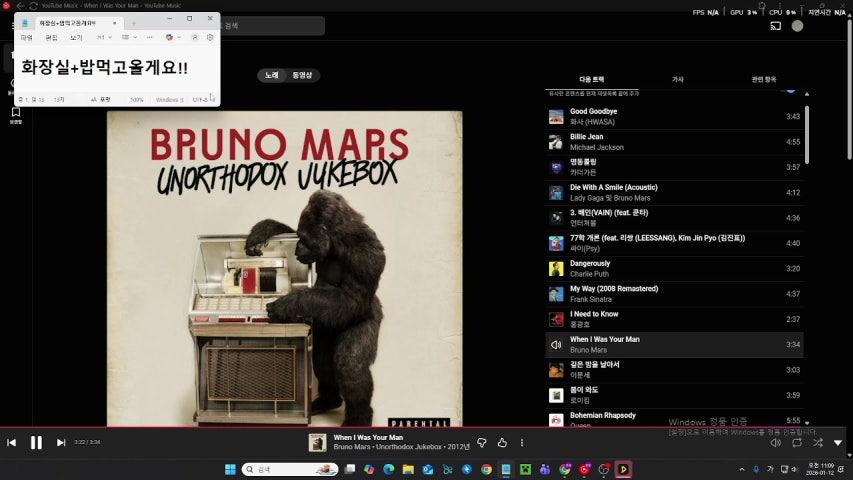Collapse the player page with the arrow

click(838, 442)
